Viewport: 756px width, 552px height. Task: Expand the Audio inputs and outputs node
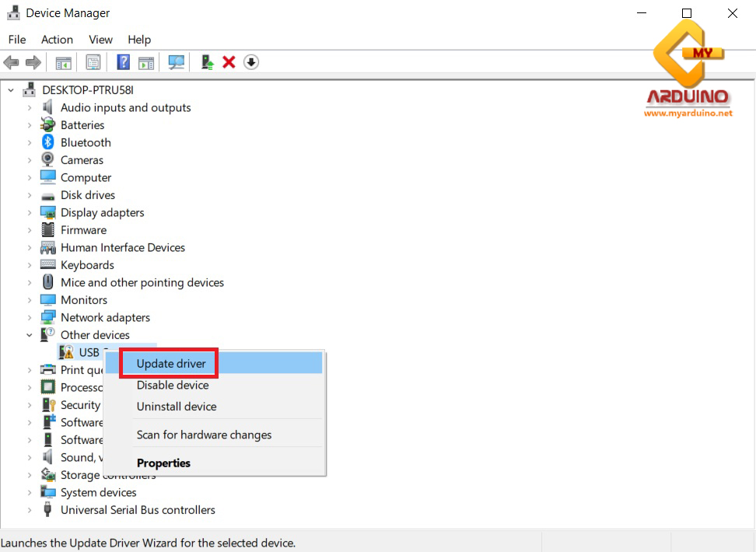[30, 108]
